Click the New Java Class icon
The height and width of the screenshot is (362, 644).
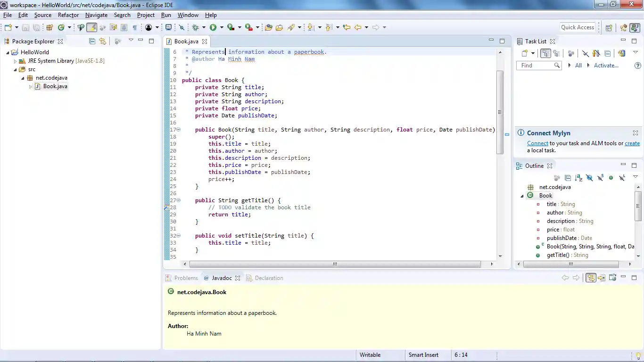coord(61,27)
